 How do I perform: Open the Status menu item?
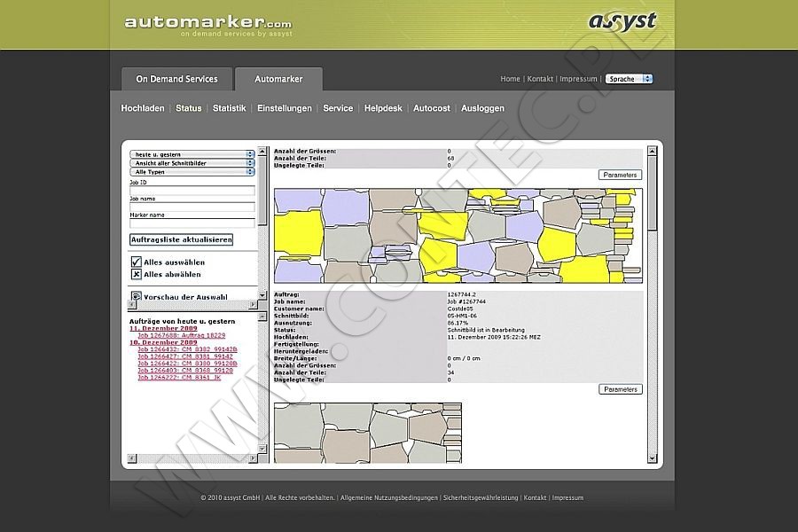coord(188,108)
